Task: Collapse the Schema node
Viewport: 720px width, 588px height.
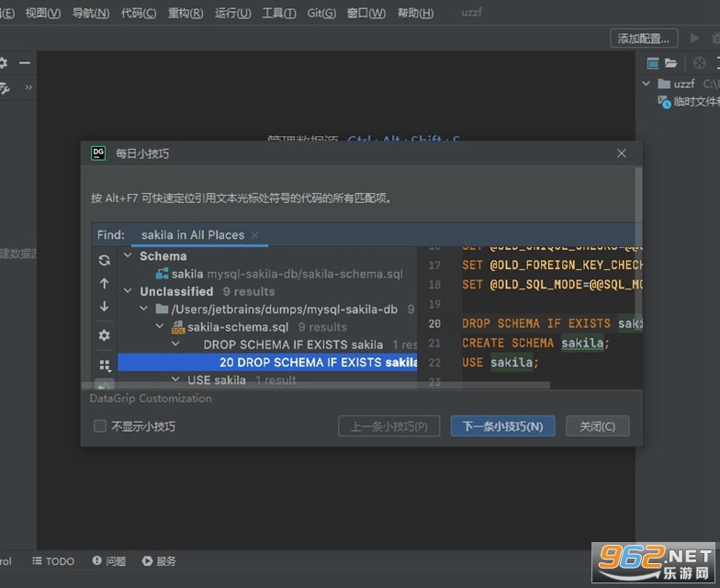Action: click(x=129, y=255)
